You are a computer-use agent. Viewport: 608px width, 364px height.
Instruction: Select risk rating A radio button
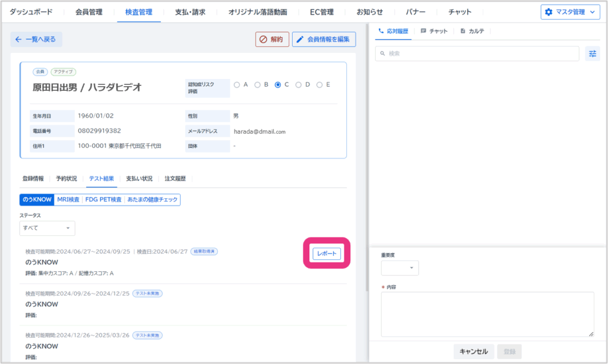click(237, 85)
